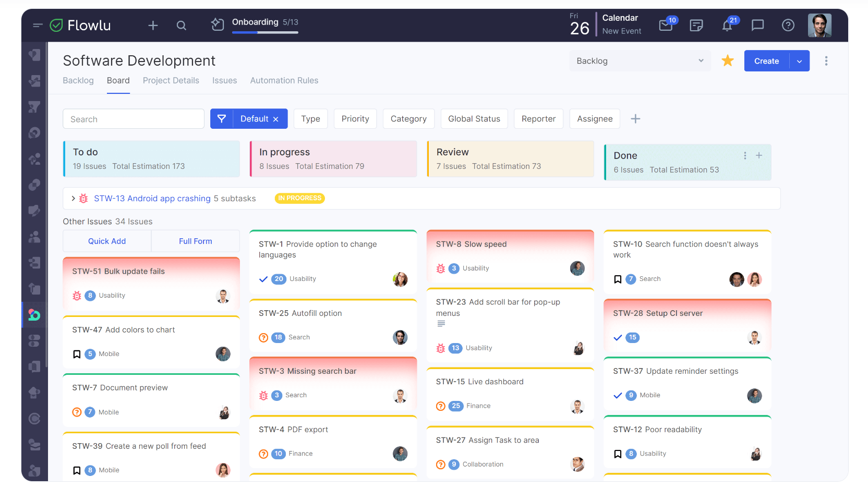Switch to the Issues tab
Viewport: 868px width, 501px height.
coord(225,80)
